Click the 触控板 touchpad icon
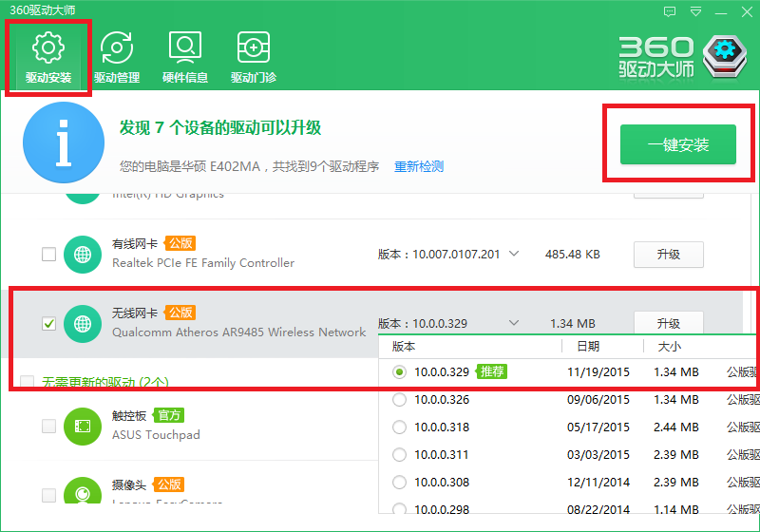The image size is (760, 532). tap(83, 427)
